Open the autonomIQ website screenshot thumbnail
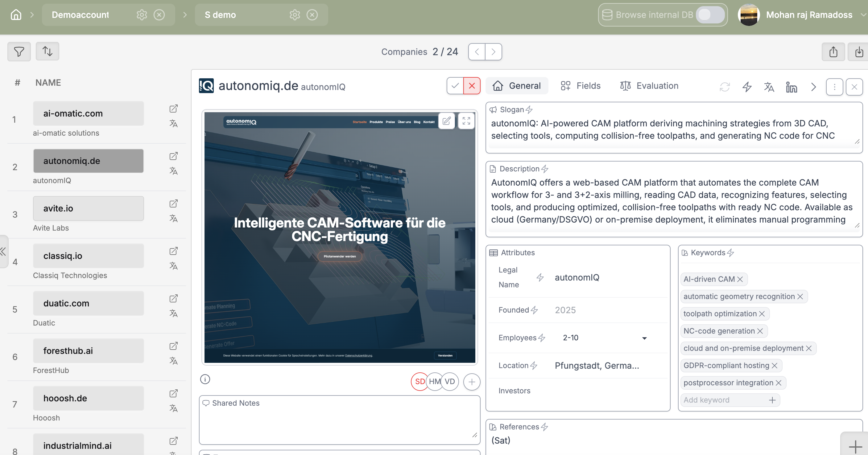868x455 pixels. click(x=340, y=237)
